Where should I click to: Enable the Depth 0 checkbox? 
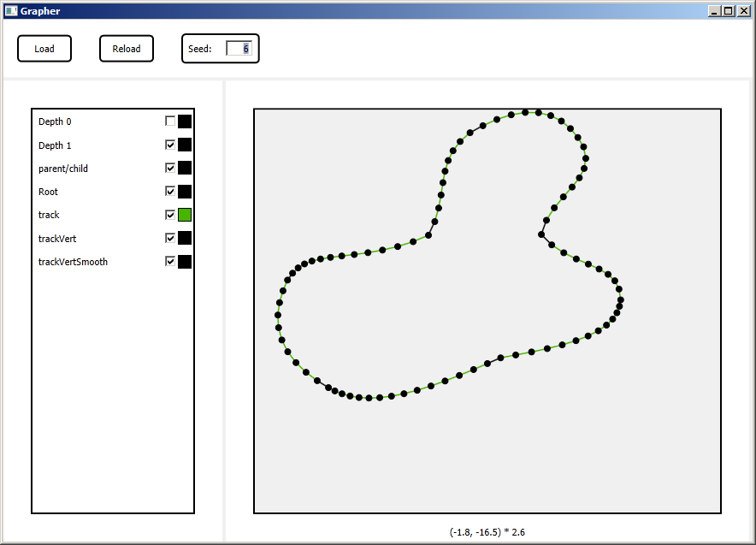(x=170, y=121)
